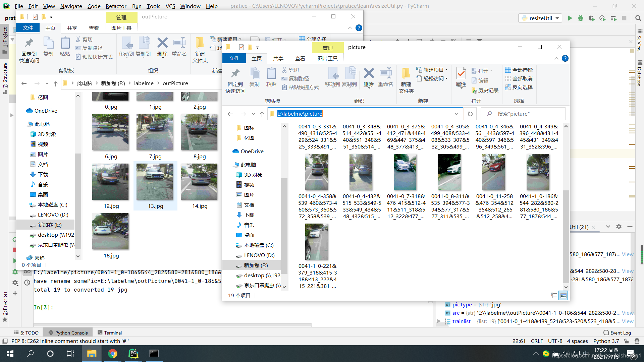The image size is (644, 362).
Task: Expand the address bar history dropdown
Action: click(457, 114)
